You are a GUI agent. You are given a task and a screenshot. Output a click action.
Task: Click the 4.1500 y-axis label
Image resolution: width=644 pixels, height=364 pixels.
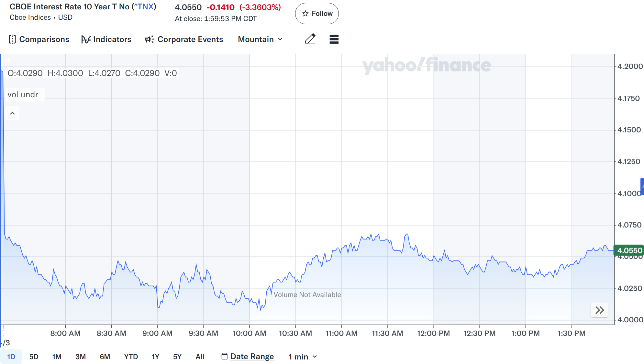(629, 130)
